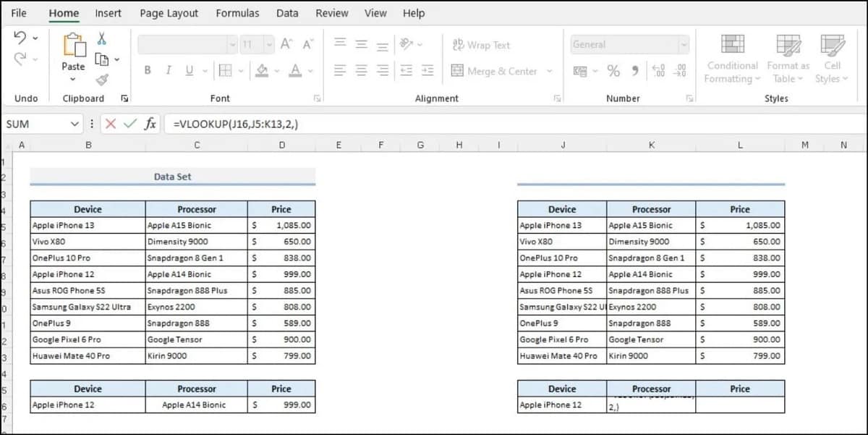Switch to the Formulas ribbon tab
Screen dimensions: 868x435
point(237,12)
